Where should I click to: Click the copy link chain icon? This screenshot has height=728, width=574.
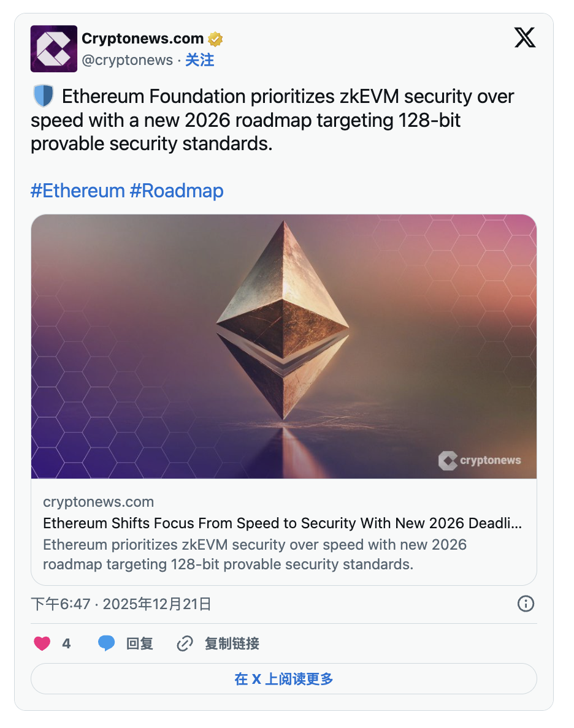[185, 643]
